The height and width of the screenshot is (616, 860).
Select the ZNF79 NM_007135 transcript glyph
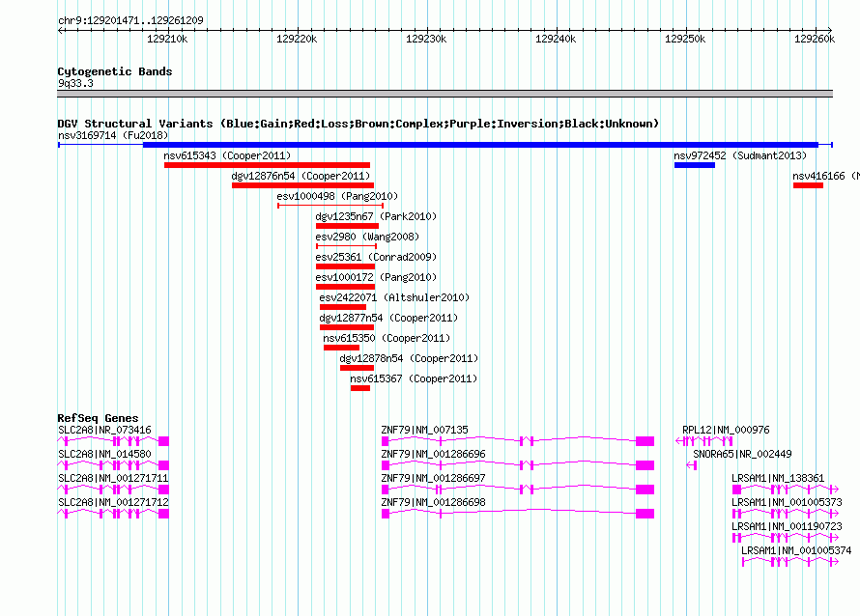(518, 441)
